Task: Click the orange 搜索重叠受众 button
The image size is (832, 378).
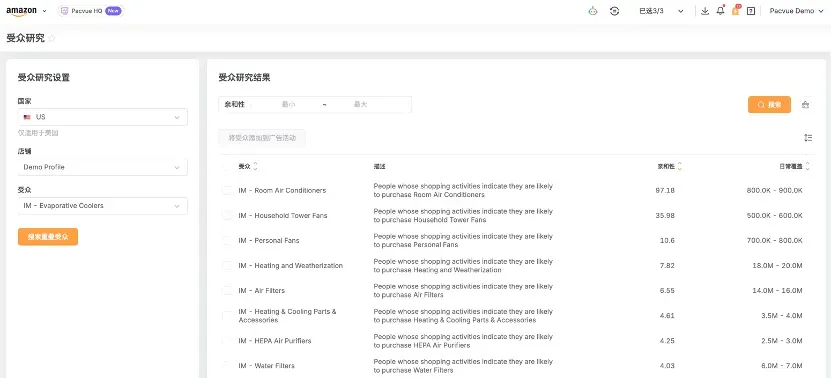Action: [x=48, y=237]
